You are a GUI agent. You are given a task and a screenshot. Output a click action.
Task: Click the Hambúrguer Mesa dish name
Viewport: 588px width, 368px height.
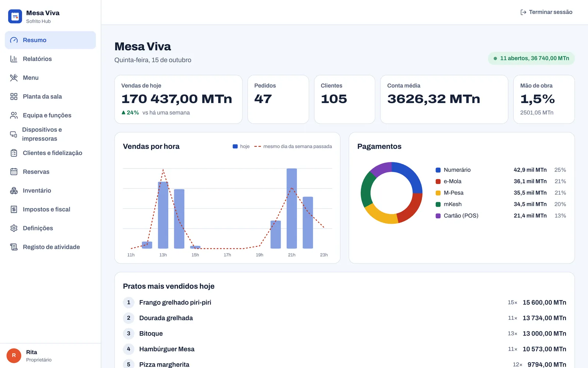[167, 349]
